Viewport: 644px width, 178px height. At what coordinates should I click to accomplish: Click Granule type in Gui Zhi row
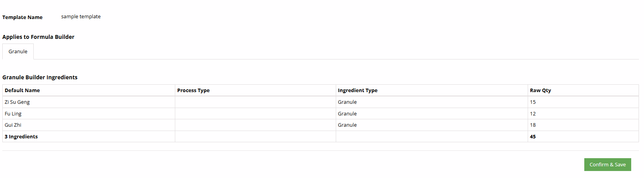(x=347, y=125)
